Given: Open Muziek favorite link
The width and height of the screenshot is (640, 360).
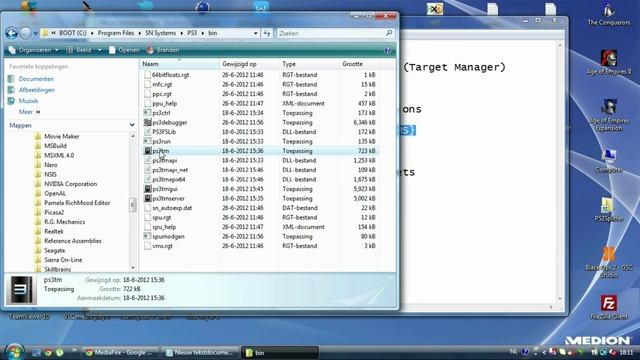Looking at the screenshot, I should (x=28, y=101).
